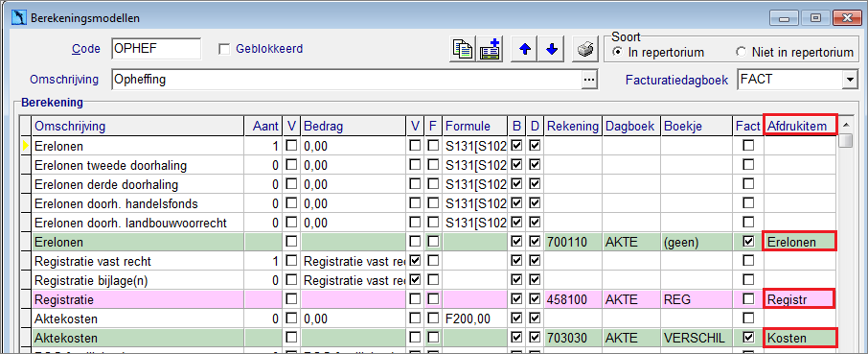Image resolution: width=868 pixels, height=354 pixels.
Task: Click the Code label link
Action: pyautogui.click(x=86, y=49)
